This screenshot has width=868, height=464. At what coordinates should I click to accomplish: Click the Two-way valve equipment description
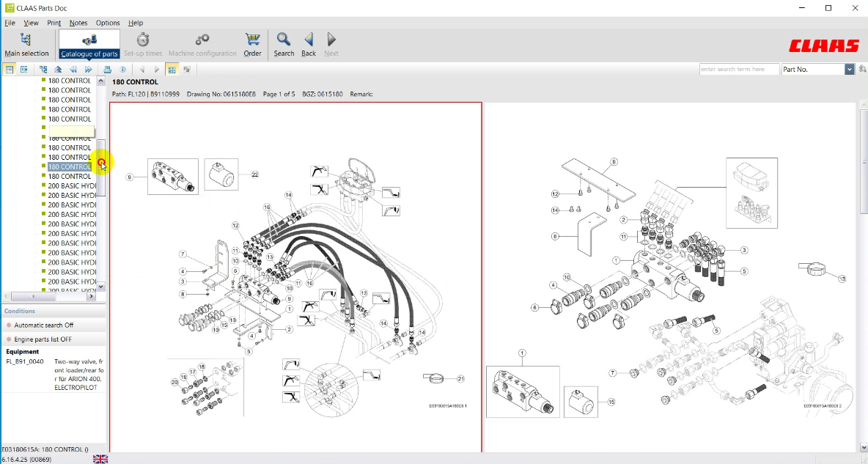tap(78, 375)
